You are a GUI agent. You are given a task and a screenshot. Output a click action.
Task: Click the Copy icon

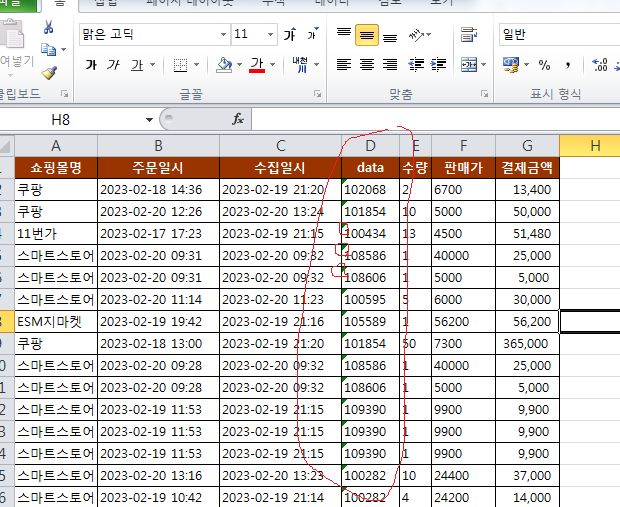pyautogui.click(x=49, y=50)
